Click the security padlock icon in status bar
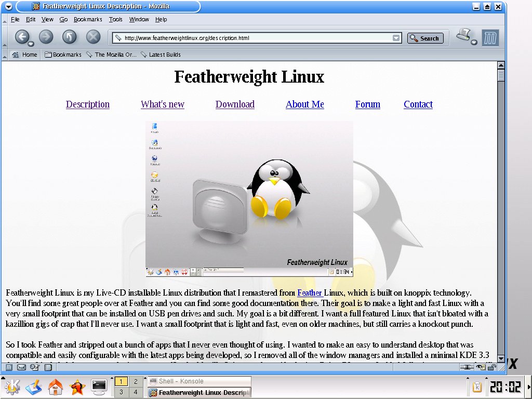The height and width of the screenshot is (399, 532). 491,367
